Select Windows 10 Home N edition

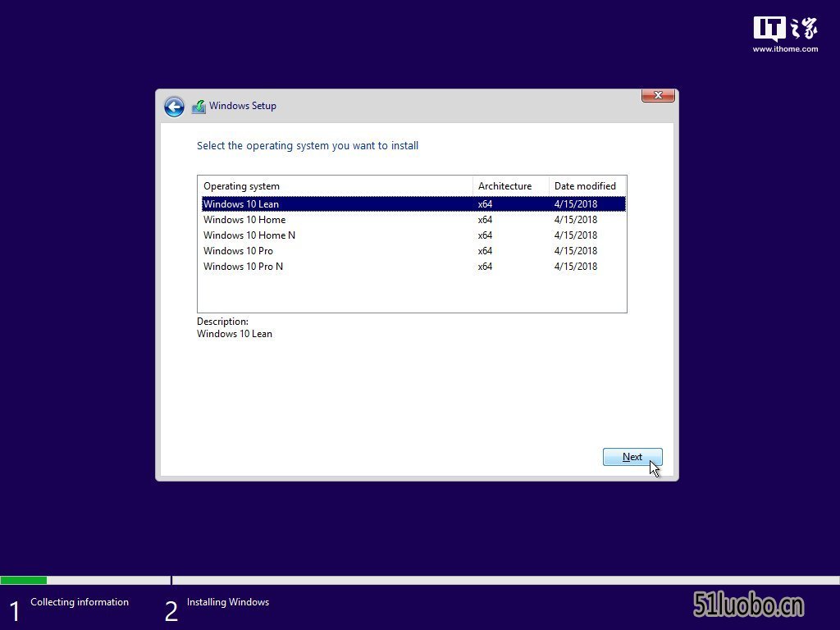pyautogui.click(x=413, y=235)
